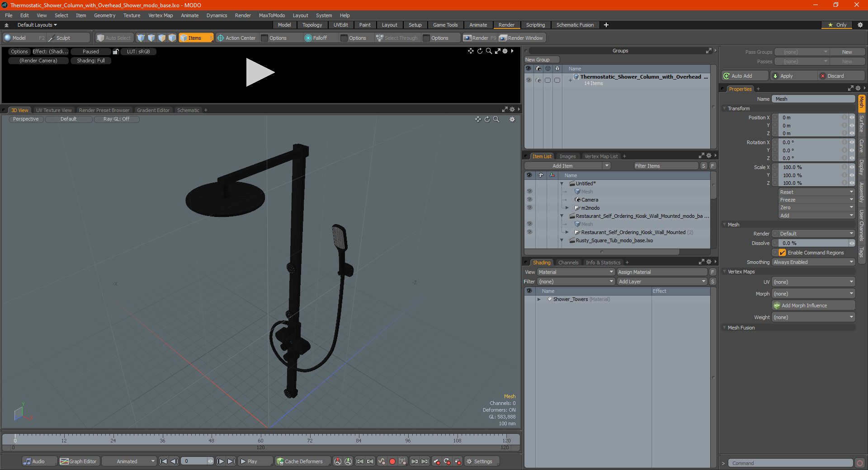Image resolution: width=868 pixels, height=470 pixels.
Task: Expand the Shower_Towers material
Action: pyautogui.click(x=539, y=299)
